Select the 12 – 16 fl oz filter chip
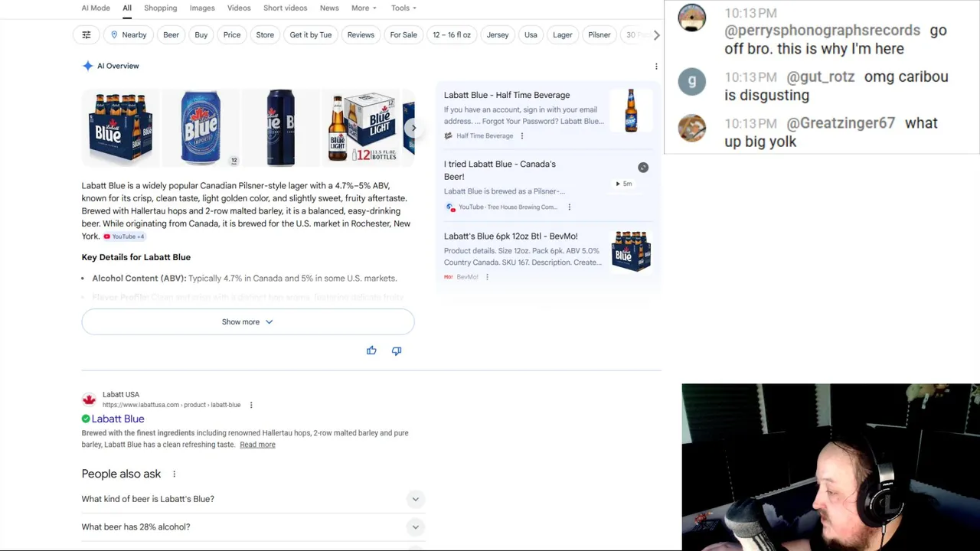Image resolution: width=980 pixels, height=551 pixels. (452, 34)
